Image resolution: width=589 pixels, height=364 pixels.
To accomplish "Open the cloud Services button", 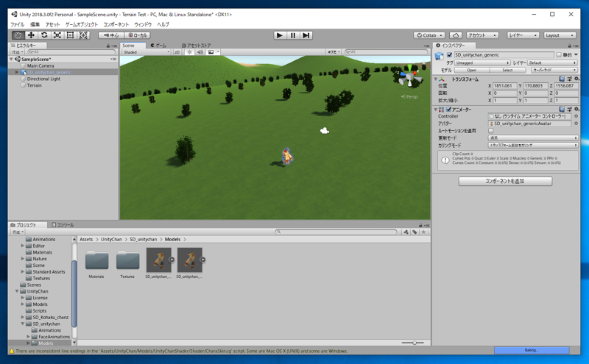I will coord(456,35).
